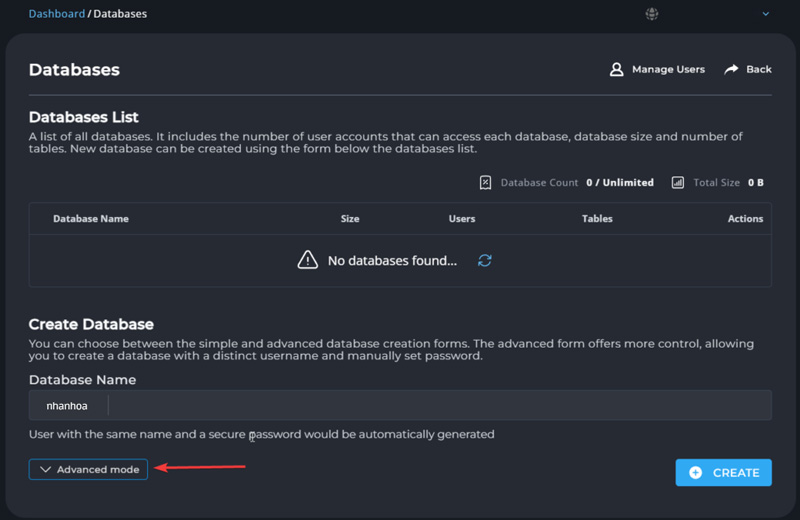The width and height of the screenshot is (800, 520).
Task: Click the Create Database heading
Action: pos(91,324)
